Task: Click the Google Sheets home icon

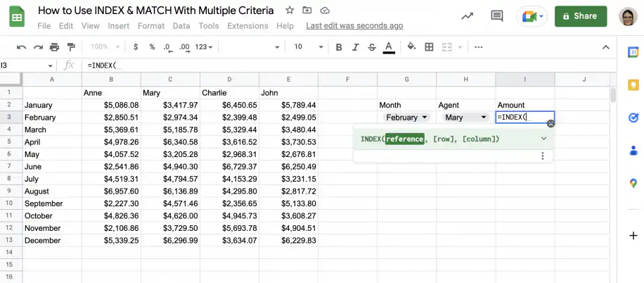Action: [x=18, y=18]
